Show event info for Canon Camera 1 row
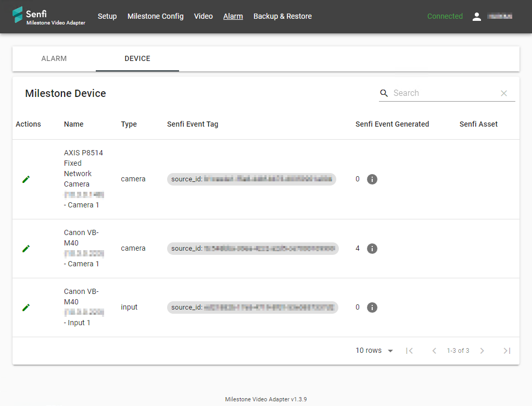This screenshot has height=406, width=532. click(372, 249)
